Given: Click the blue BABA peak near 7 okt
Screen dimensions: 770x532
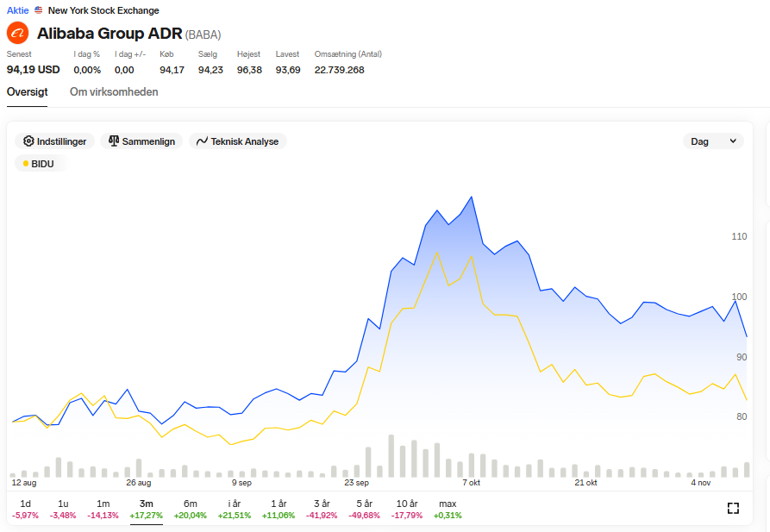Looking at the screenshot, I should (472, 197).
